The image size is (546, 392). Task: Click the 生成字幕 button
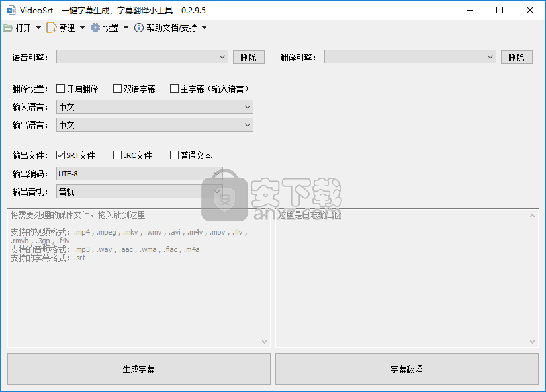pos(139,369)
